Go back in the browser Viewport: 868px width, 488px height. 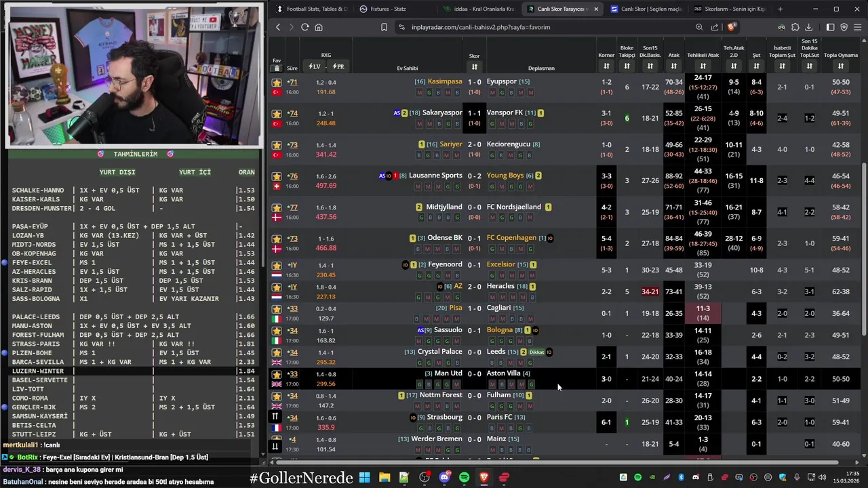[278, 27]
